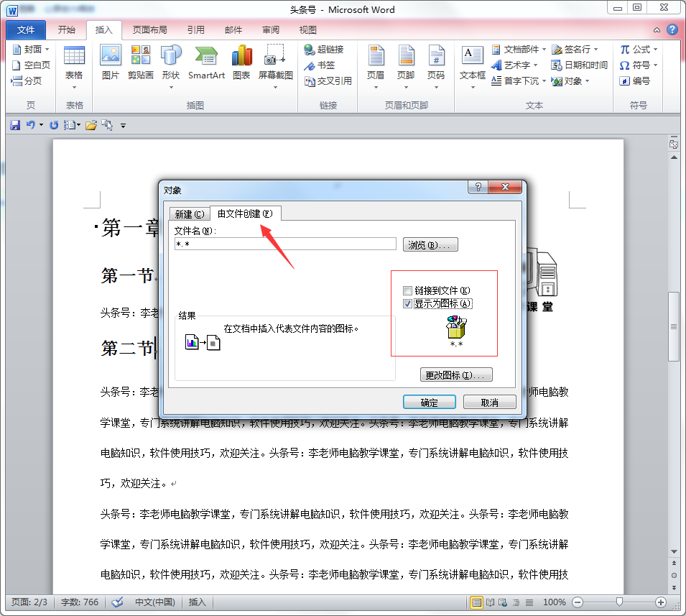Open the File (文件) tab
Screen dimensions: 686x616
26,29
